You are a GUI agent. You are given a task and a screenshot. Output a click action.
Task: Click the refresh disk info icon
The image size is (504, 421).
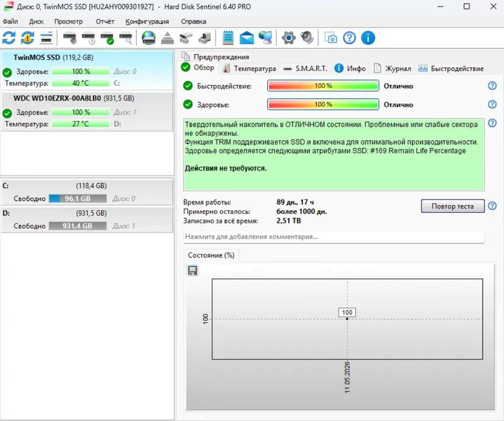click(x=9, y=38)
